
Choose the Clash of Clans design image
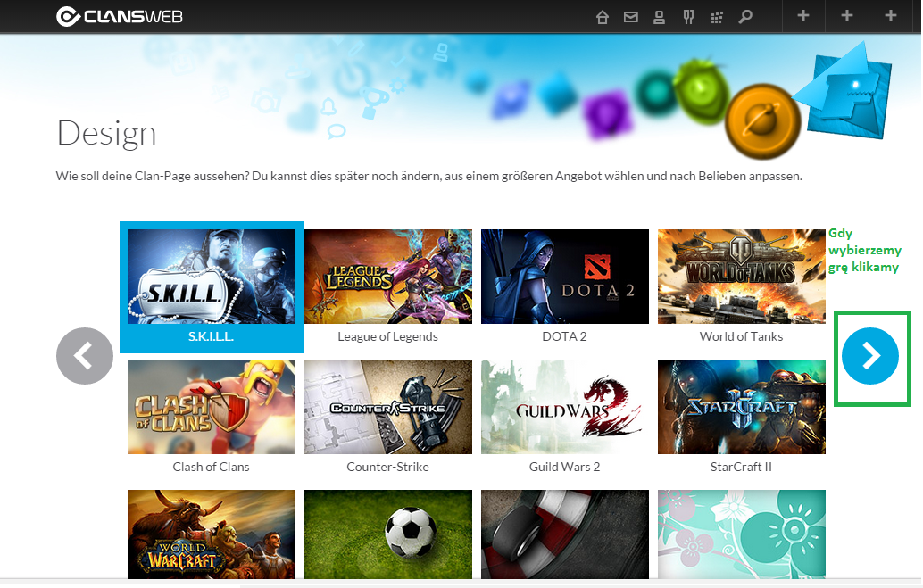click(x=212, y=407)
